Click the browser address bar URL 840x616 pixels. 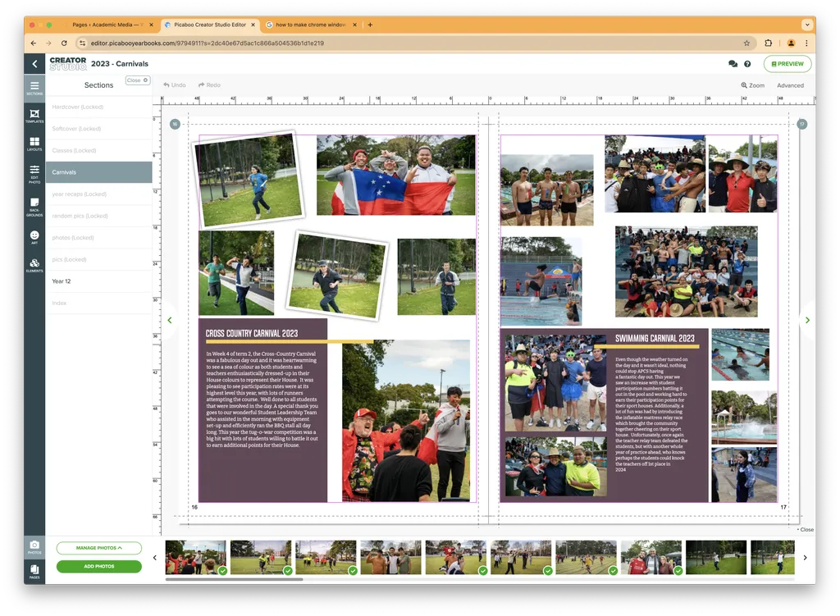tap(208, 43)
